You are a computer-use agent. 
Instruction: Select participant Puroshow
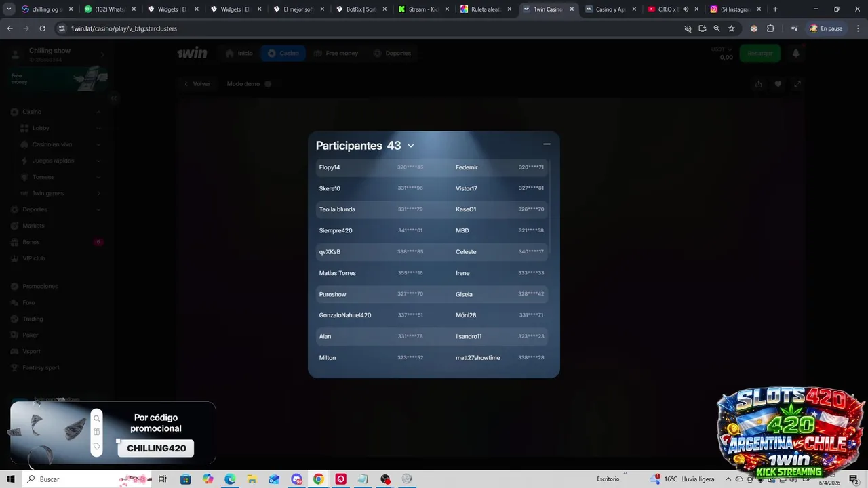(333, 294)
